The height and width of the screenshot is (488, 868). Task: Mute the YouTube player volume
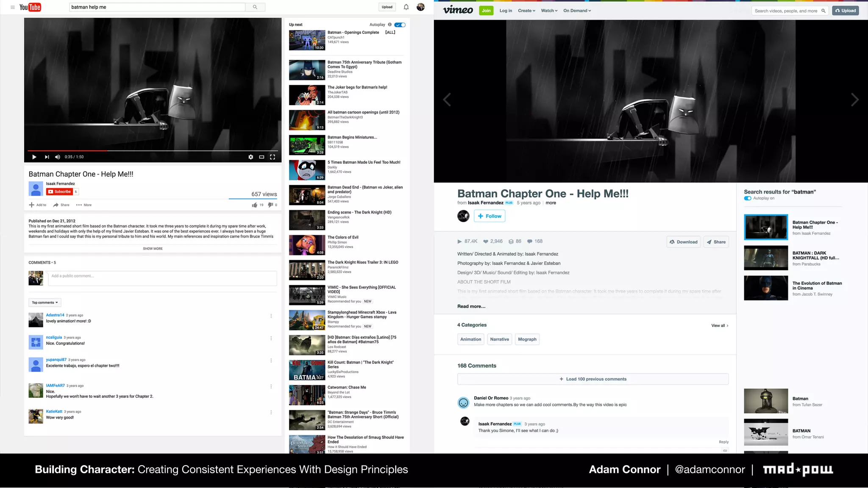point(58,157)
